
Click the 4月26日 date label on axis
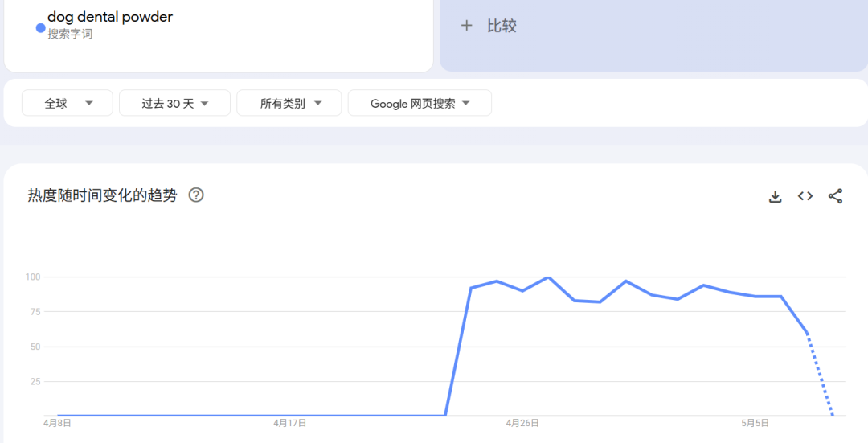pyautogui.click(x=522, y=423)
